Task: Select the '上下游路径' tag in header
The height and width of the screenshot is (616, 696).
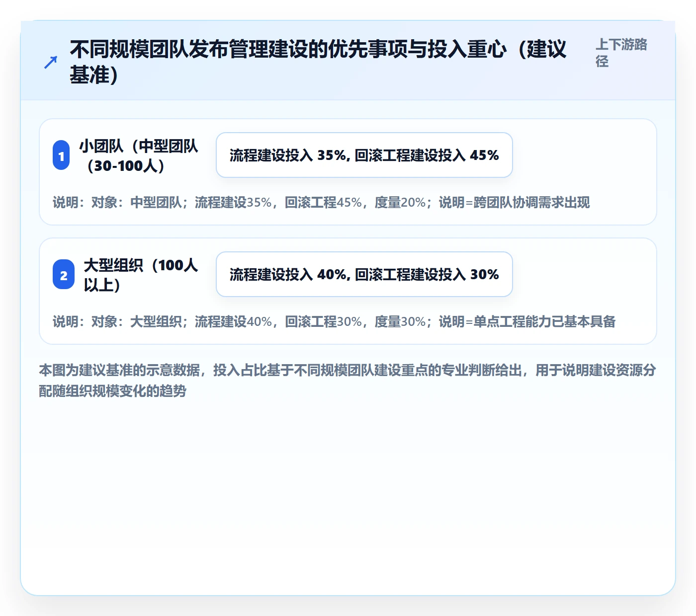Action: 621,53
